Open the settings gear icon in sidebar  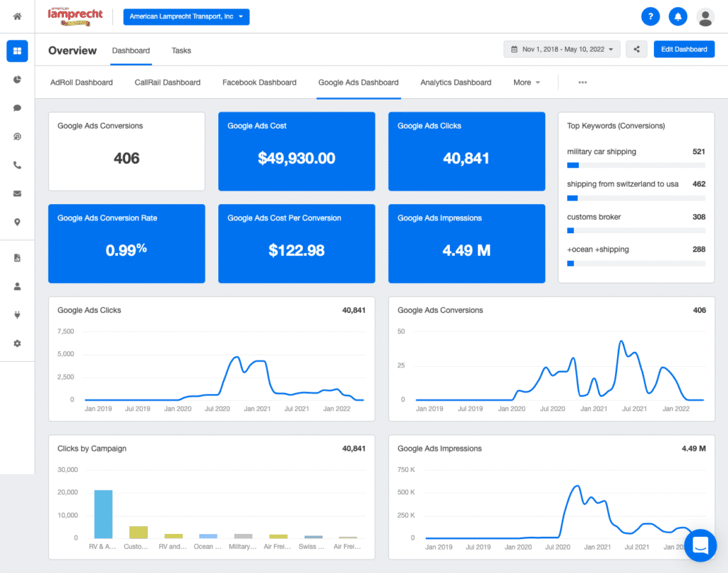17,343
